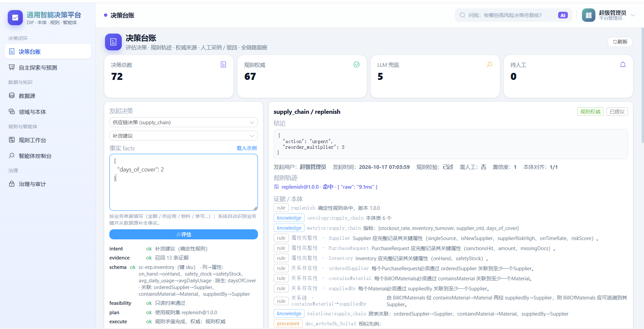Click the sparkle icon on LLM 兜底 card

(x=490, y=64)
